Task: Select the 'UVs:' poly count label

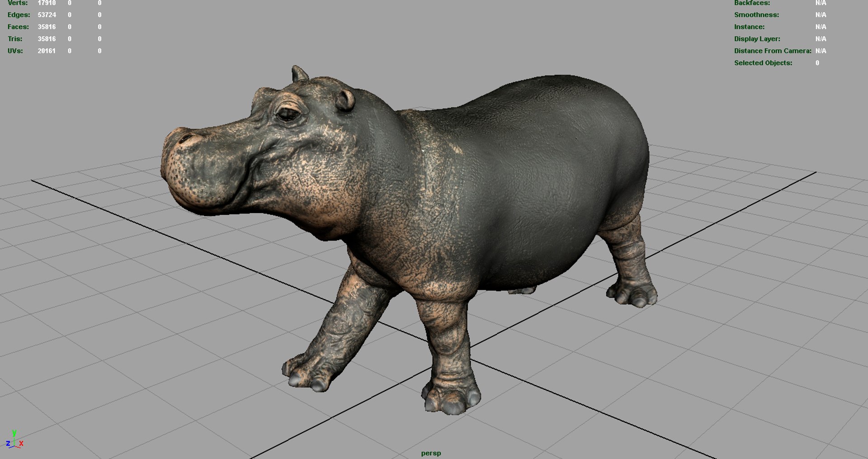Action: (x=15, y=51)
